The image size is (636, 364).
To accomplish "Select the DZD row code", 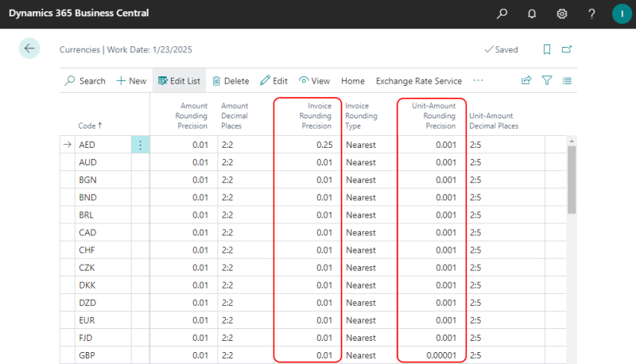I will click(87, 303).
